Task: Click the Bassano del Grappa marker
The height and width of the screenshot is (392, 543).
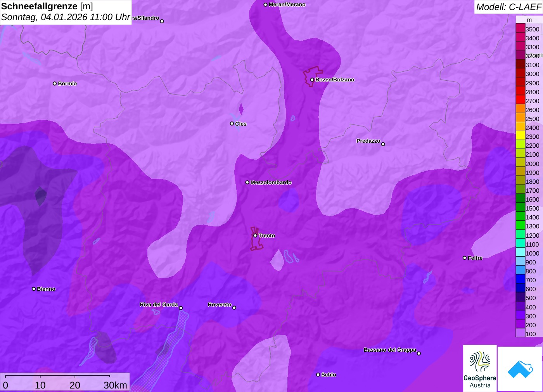Action: coord(419,353)
